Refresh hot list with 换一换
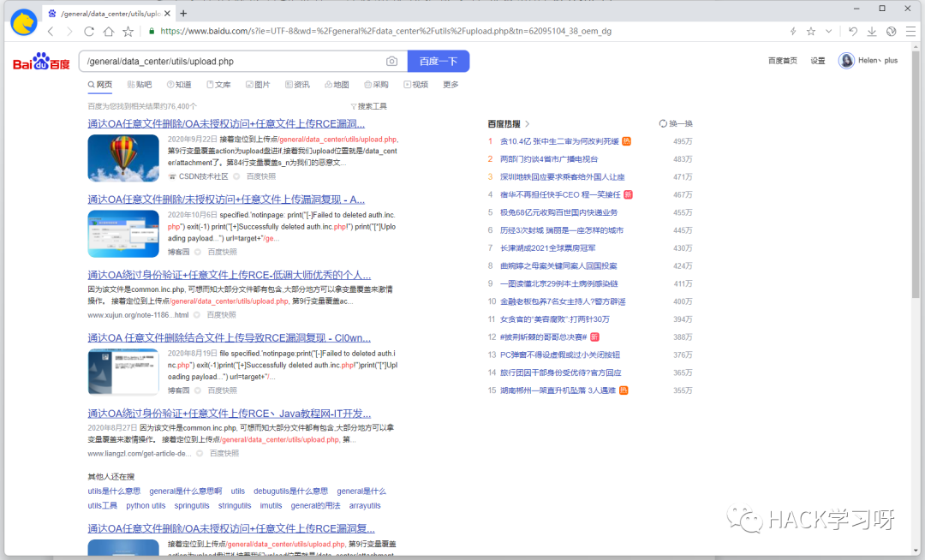Screen dimensions: 925x560 point(676,124)
